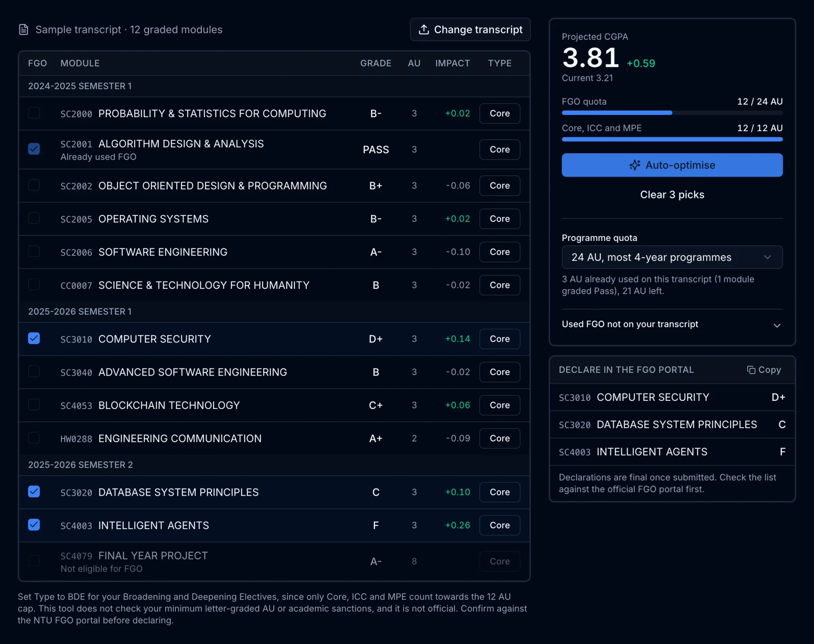Run Auto-optimise
This screenshot has width=814, height=644.
point(672,165)
